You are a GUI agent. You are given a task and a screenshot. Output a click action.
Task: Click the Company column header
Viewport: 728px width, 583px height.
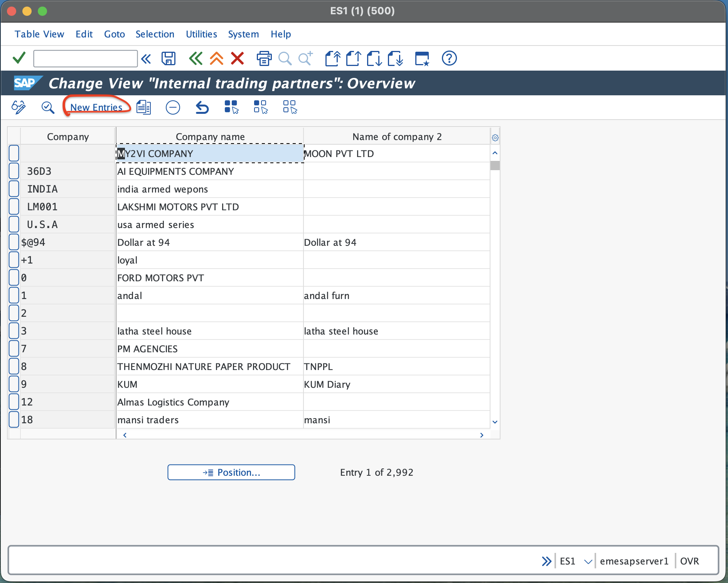(x=68, y=137)
